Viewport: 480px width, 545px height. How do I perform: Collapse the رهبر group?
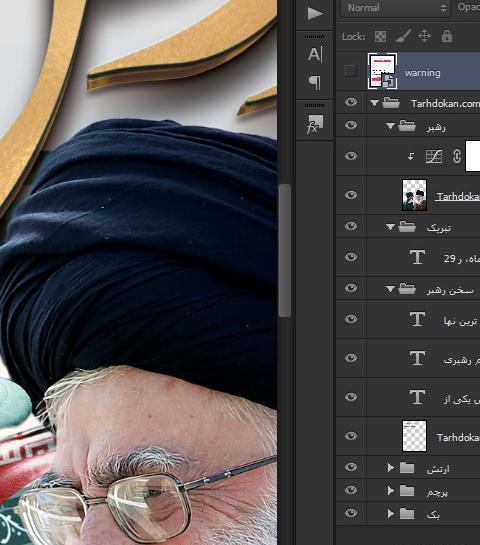click(390, 126)
